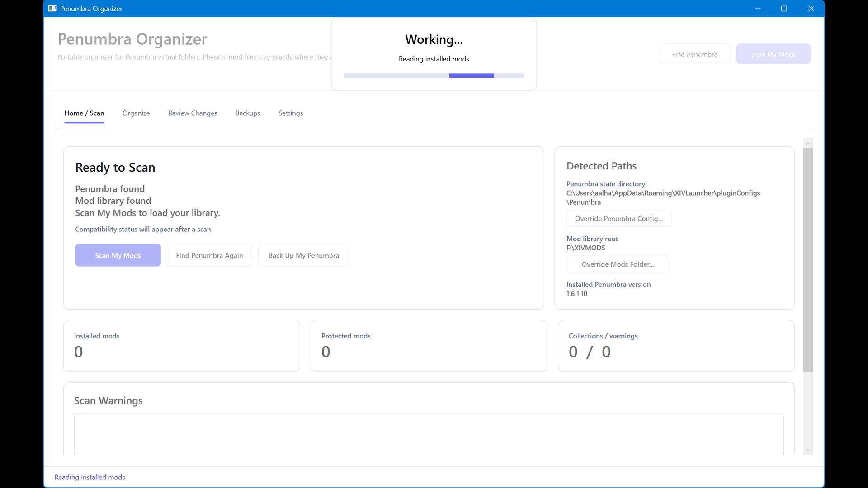The image size is (868, 488).
Task: Click the 'Penumbra found' status line
Action: (x=110, y=189)
